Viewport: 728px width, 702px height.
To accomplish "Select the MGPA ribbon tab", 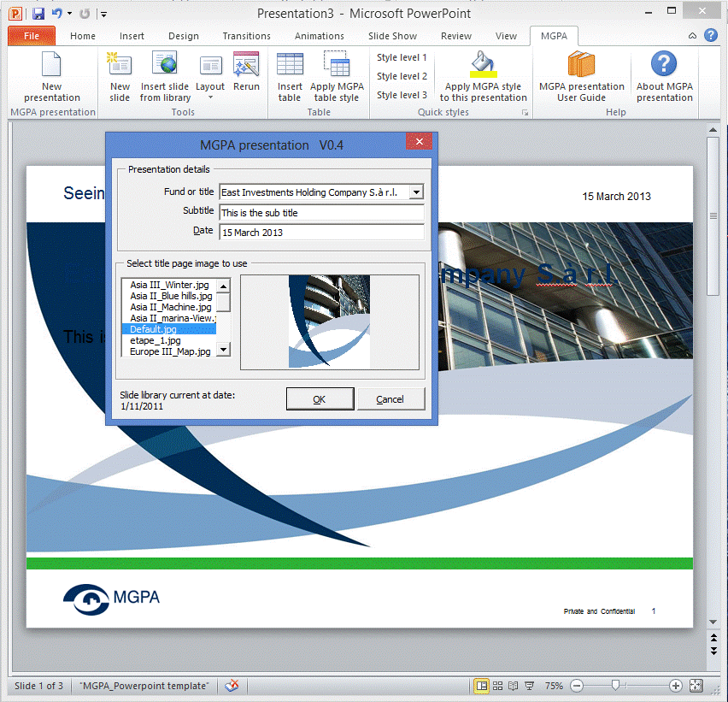I will [554, 36].
